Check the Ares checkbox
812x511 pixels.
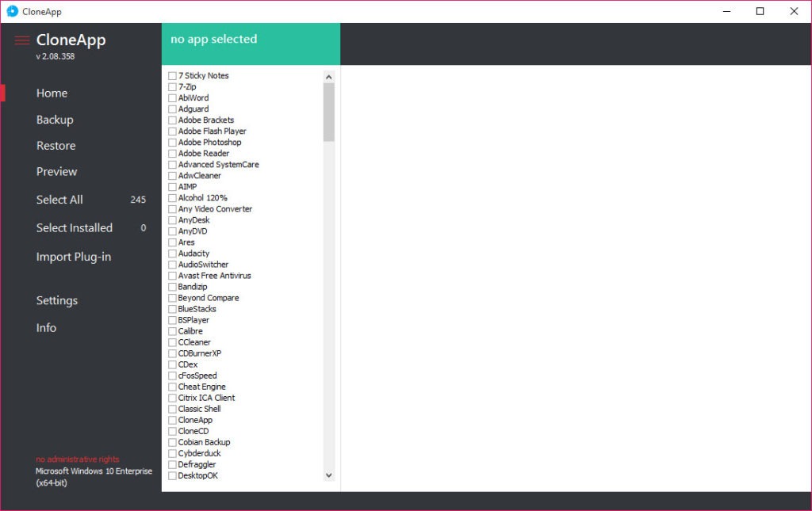[172, 242]
